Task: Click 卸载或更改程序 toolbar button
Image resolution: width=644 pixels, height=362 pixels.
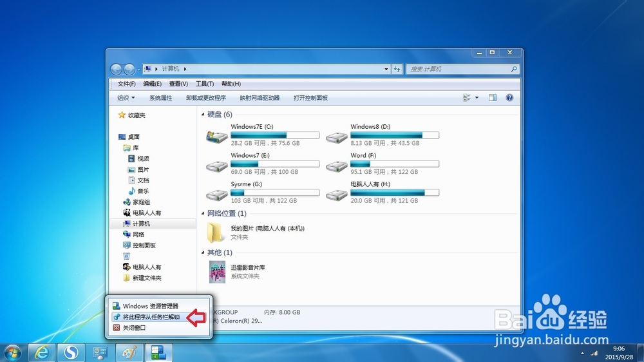Action: pyautogui.click(x=206, y=98)
